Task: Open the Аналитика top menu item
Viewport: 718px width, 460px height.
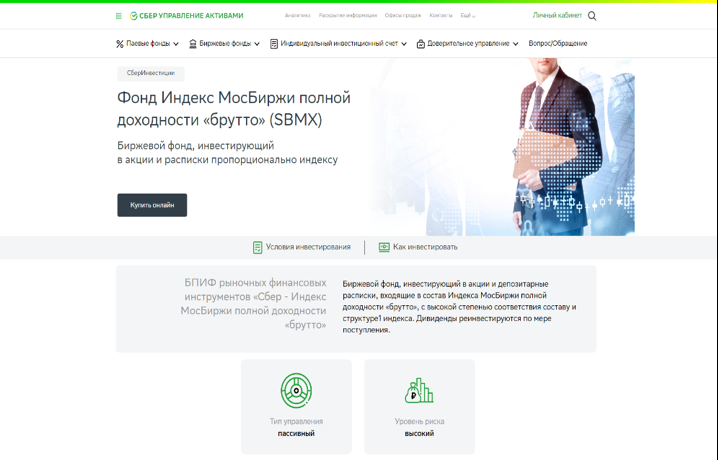Action: pyautogui.click(x=298, y=16)
